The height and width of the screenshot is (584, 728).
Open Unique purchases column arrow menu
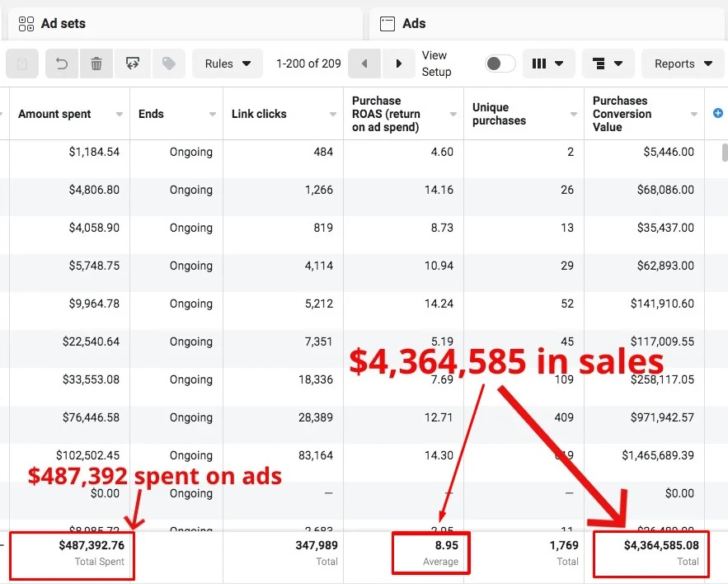tap(574, 115)
